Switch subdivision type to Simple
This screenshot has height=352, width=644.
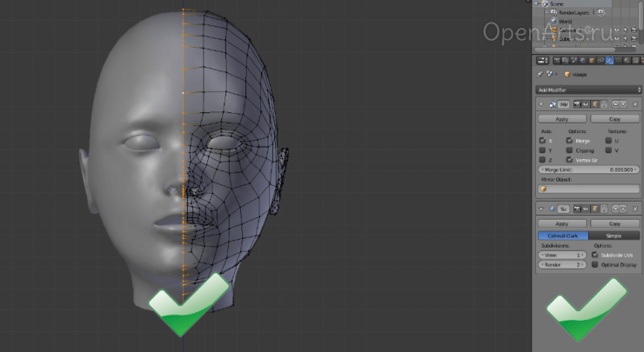[614, 236]
